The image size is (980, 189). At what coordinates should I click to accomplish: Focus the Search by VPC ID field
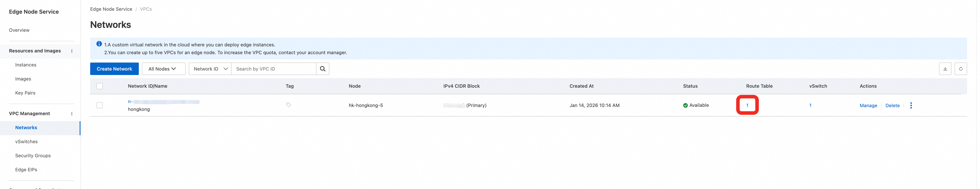click(x=274, y=69)
